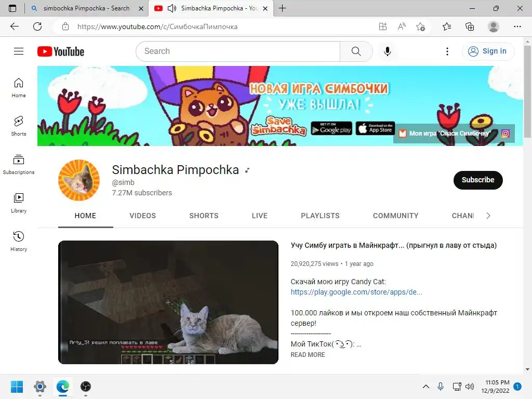
Task: Click Google Play badge on banner
Action: [x=331, y=128]
